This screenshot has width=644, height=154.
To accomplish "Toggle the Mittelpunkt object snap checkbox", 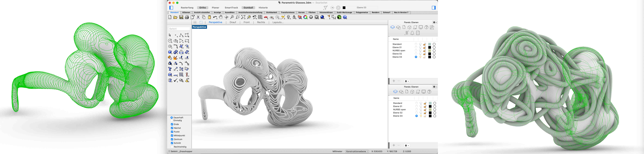I will coord(172,136).
